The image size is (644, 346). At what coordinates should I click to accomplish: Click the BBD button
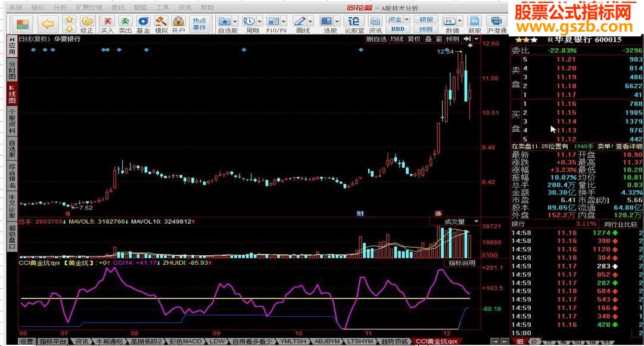click(x=397, y=29)
